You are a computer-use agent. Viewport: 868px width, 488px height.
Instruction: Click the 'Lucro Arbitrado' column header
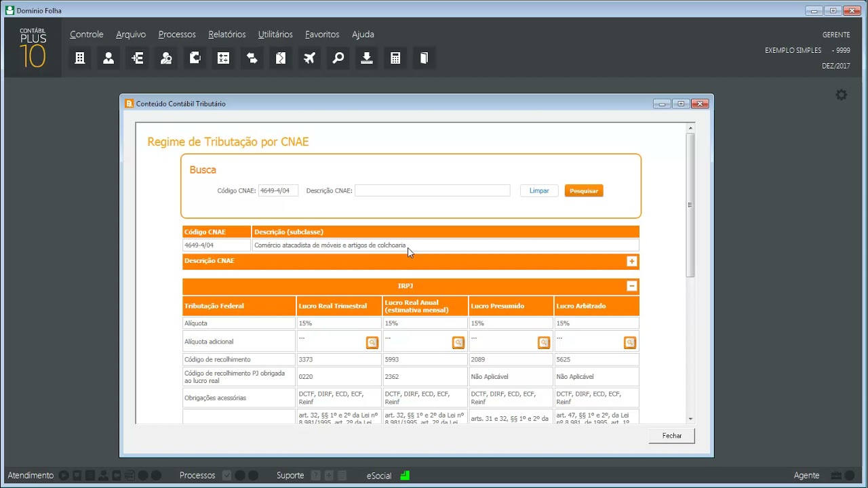pyautogui.click(x=597, y=306)
